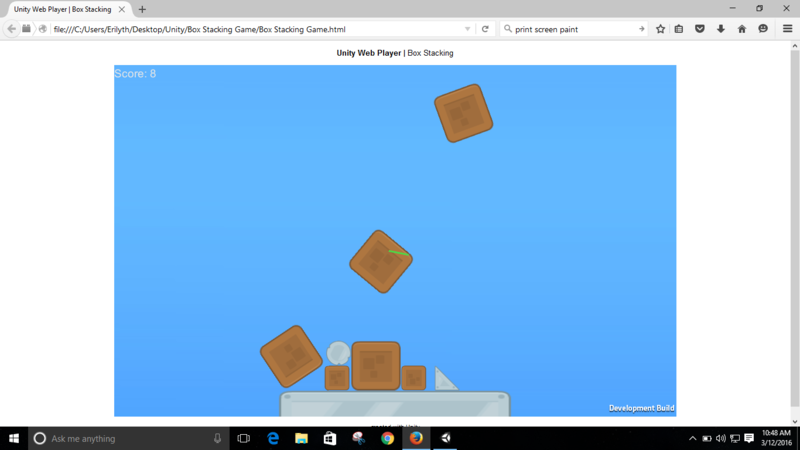Open a new browser tab
The width and height of the screenshot is (800, 450).
point(142,9)
